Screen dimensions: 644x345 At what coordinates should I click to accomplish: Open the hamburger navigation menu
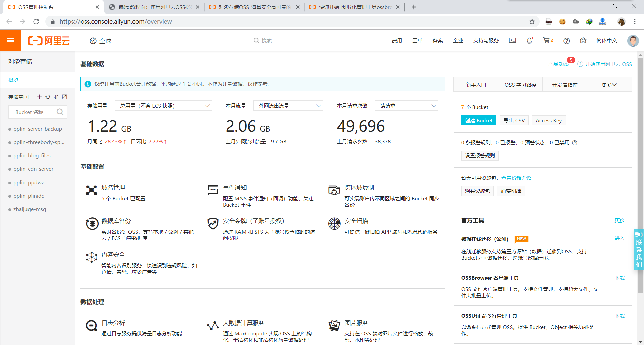(10, 40)
